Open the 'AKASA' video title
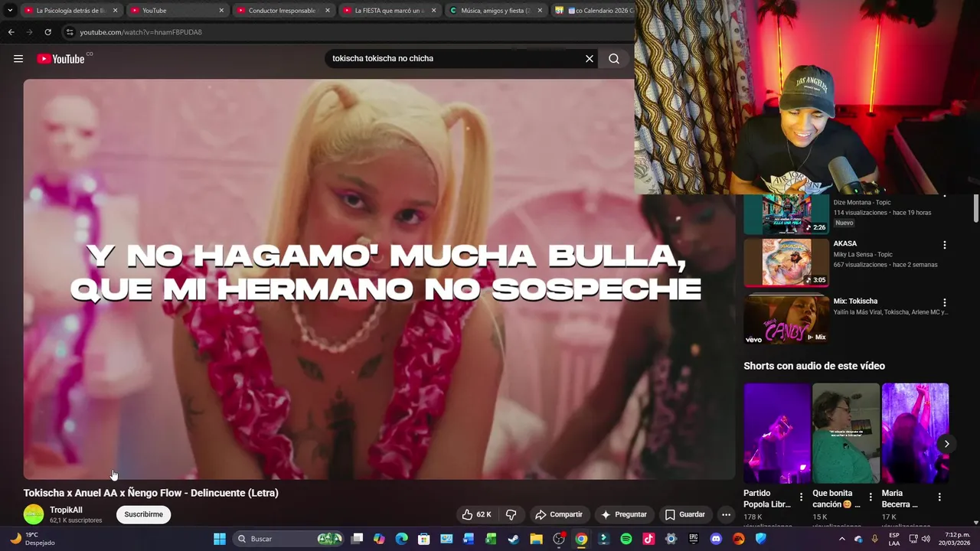The image size is (980, 551). pos(845,243)
